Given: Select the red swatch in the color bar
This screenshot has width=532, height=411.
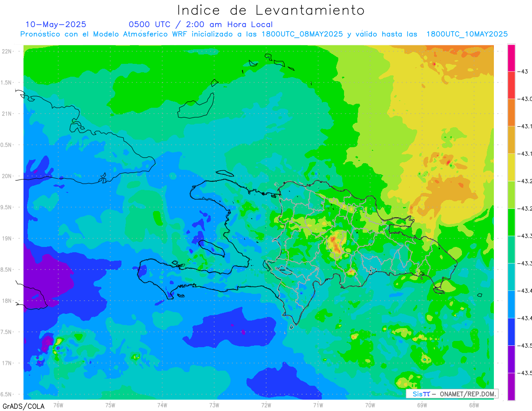Looking at the screenshot, I should click(511, 85).
